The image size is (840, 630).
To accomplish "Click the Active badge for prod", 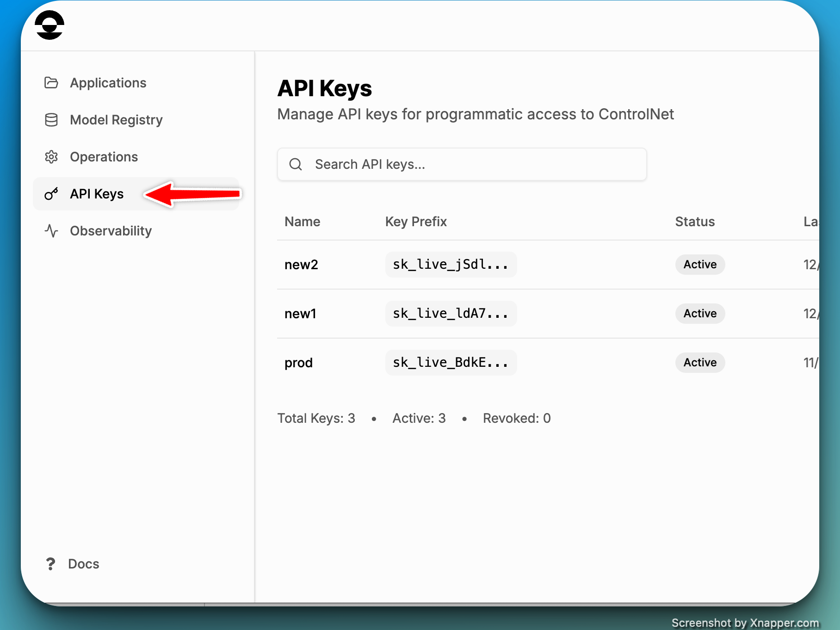I will tap(700, 363).
